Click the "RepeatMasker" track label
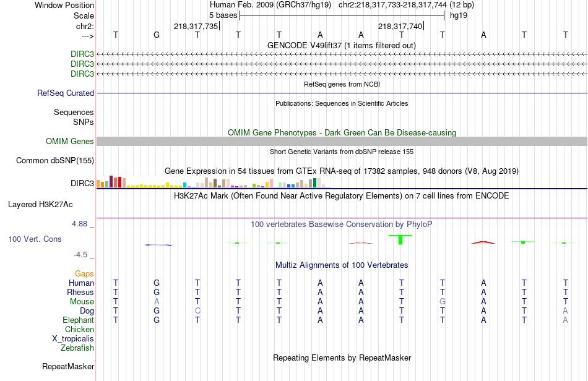 coord(68,366)
